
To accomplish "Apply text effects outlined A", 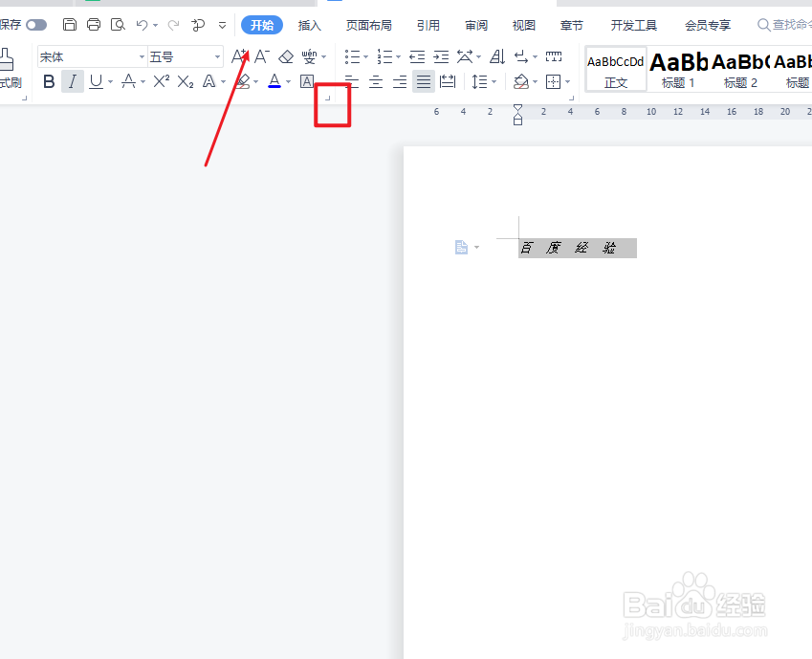I will 208,81.
